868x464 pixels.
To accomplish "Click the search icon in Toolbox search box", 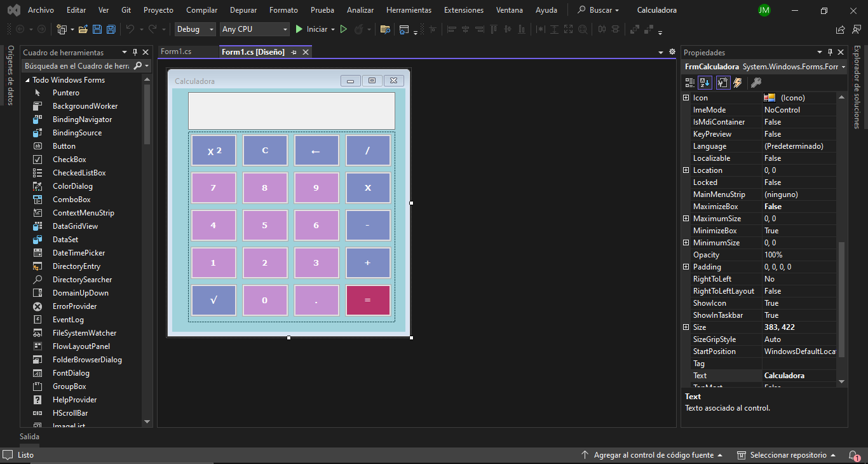I will [137, 65].
